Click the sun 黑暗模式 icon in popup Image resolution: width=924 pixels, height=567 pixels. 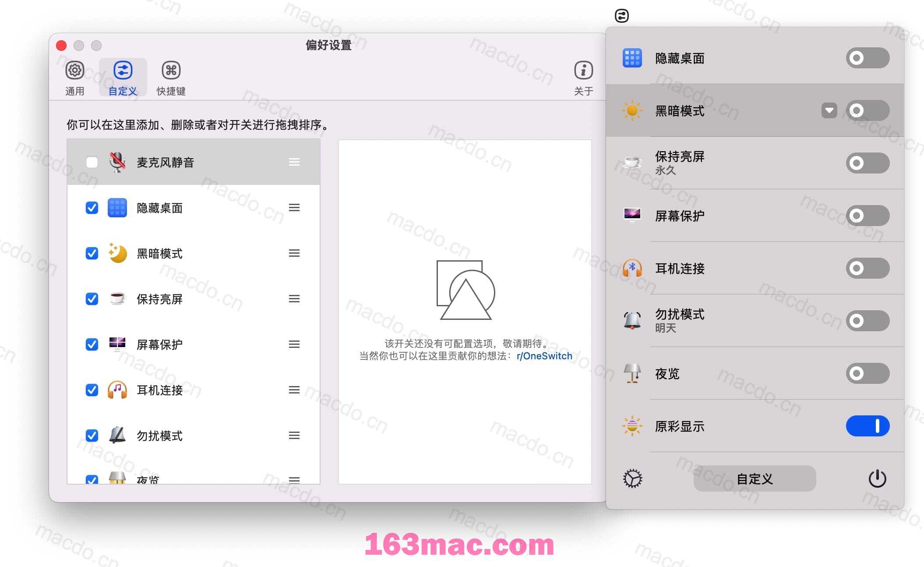point(632,110)
